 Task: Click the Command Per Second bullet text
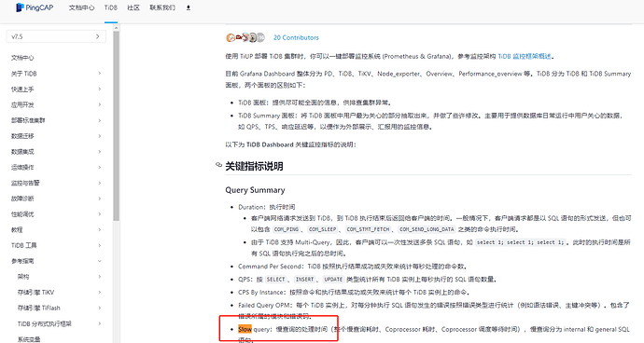[353, 267]
